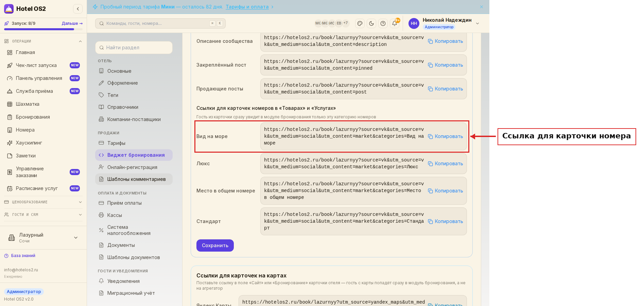The image size is (644, 306).
Task: Copy the Описание сообщества link
Action: tap(446, 41)
